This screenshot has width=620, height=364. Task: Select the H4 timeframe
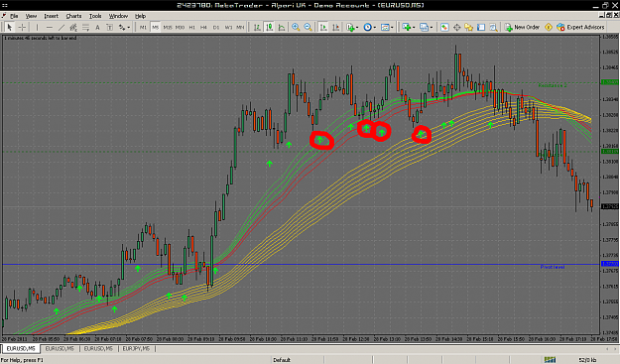[x=203, y=27]
